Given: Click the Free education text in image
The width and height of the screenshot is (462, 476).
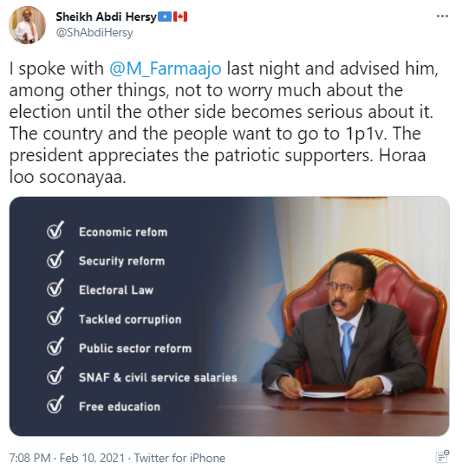Looking at the screenshot, I should pos(120,407).
